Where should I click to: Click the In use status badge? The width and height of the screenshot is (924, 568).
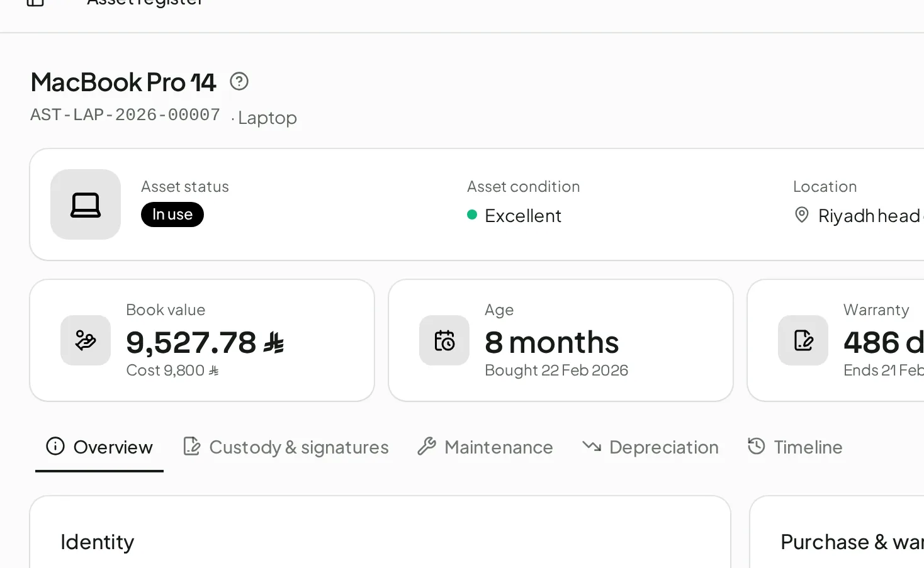coord(172,214)
